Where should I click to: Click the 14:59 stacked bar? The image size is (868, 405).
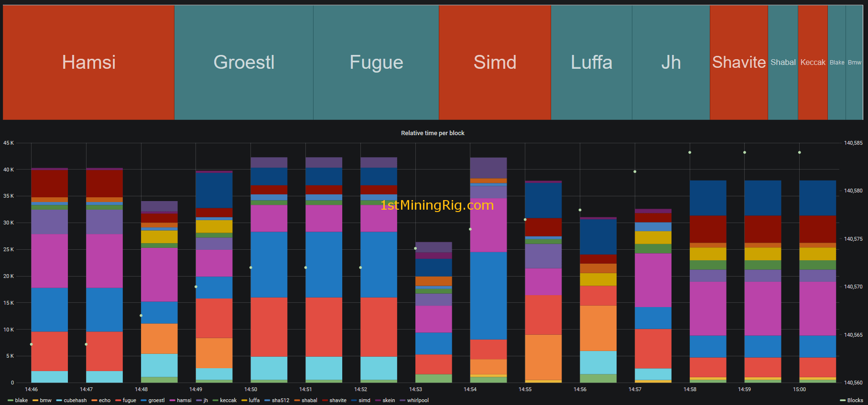(x=763, y=282)
